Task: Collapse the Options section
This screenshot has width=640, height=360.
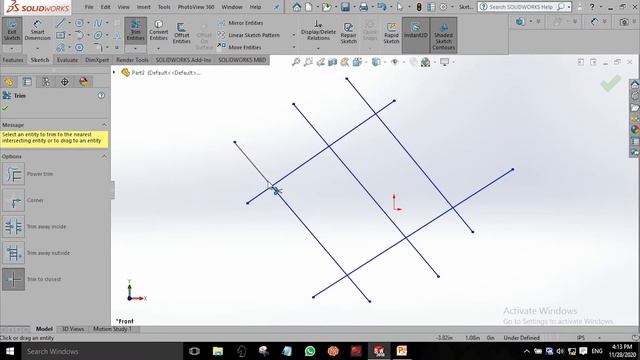Action: click(104, 156)
